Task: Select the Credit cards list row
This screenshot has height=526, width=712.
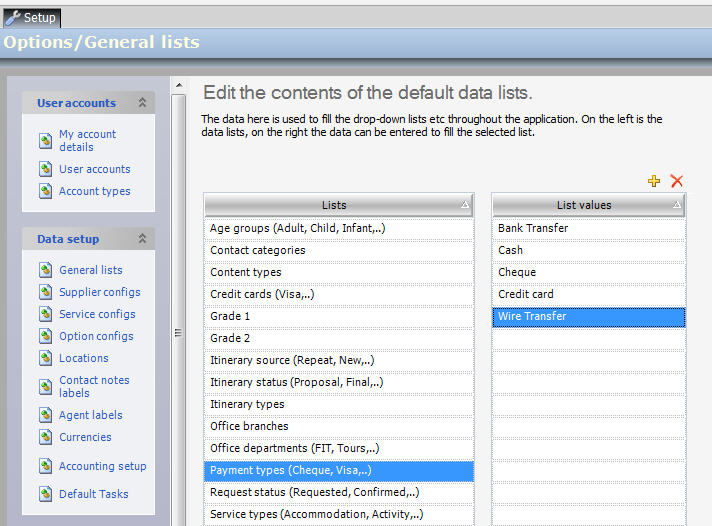Action: 338,294
